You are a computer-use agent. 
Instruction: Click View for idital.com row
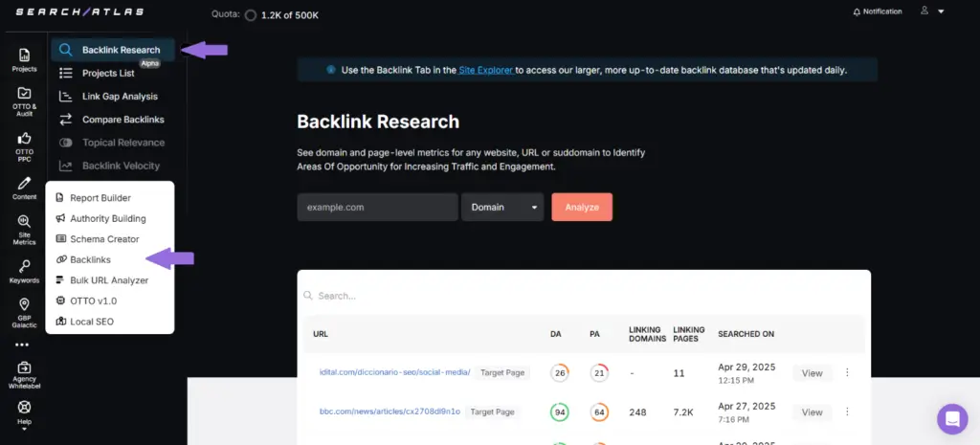[813, 373]
